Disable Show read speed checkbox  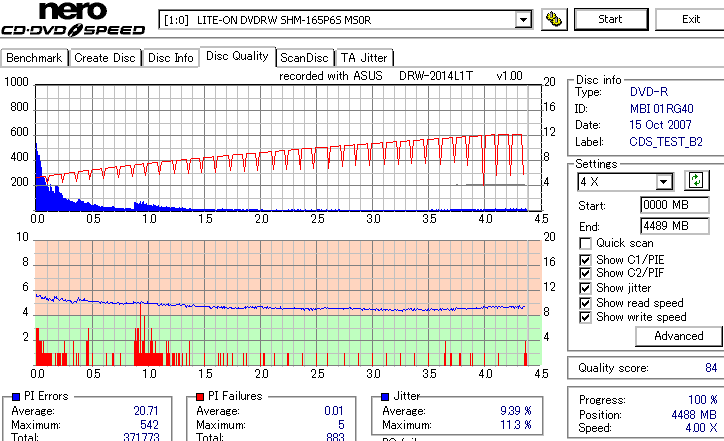point(585,303)
